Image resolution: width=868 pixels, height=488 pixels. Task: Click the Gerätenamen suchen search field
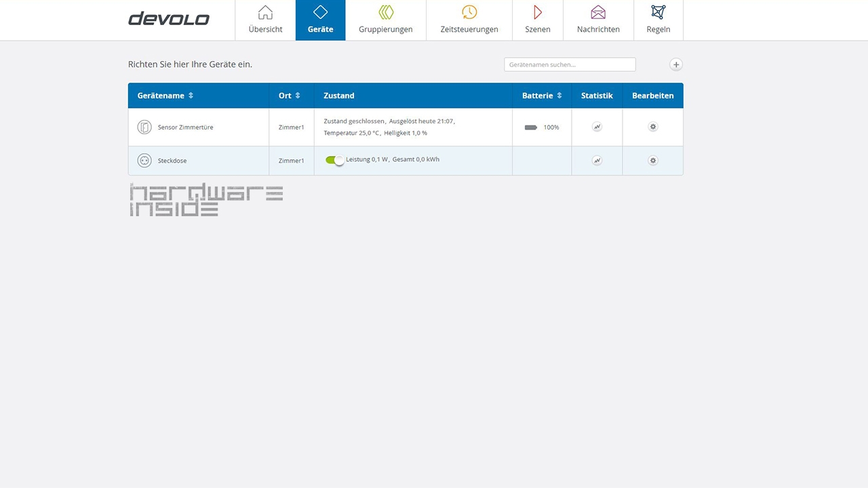click(570, 64)
